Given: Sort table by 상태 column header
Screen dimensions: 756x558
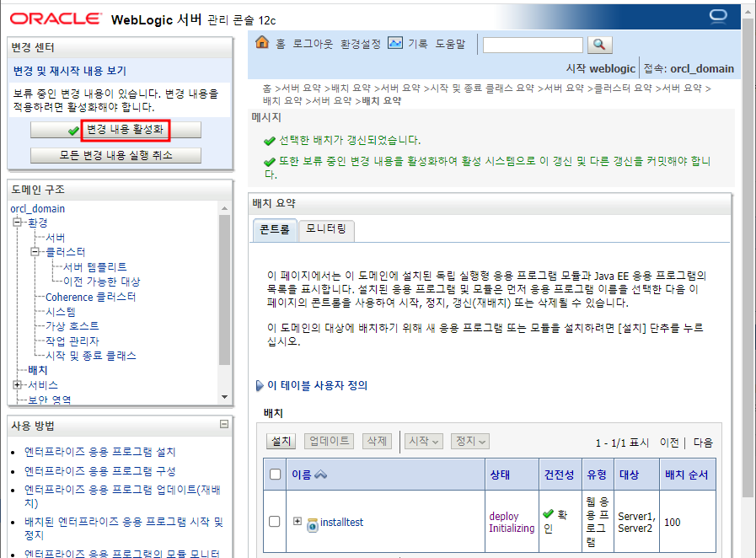Looking at the screenshot, I should 500,475.
